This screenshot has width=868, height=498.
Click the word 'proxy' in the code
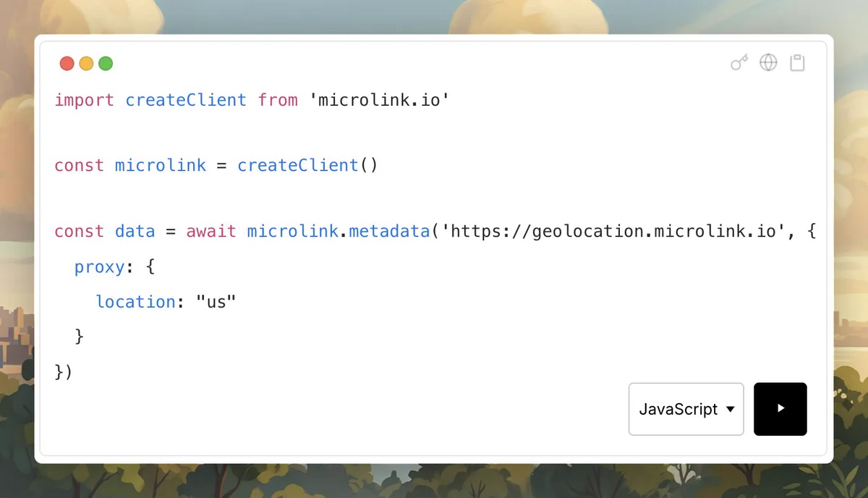point(100,267)
